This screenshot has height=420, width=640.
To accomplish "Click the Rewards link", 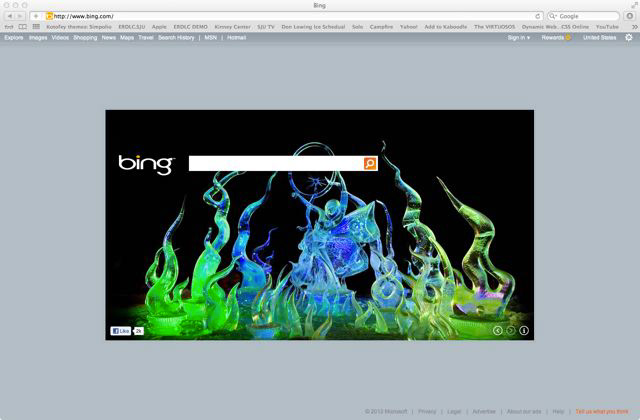I will pos(553,38).
